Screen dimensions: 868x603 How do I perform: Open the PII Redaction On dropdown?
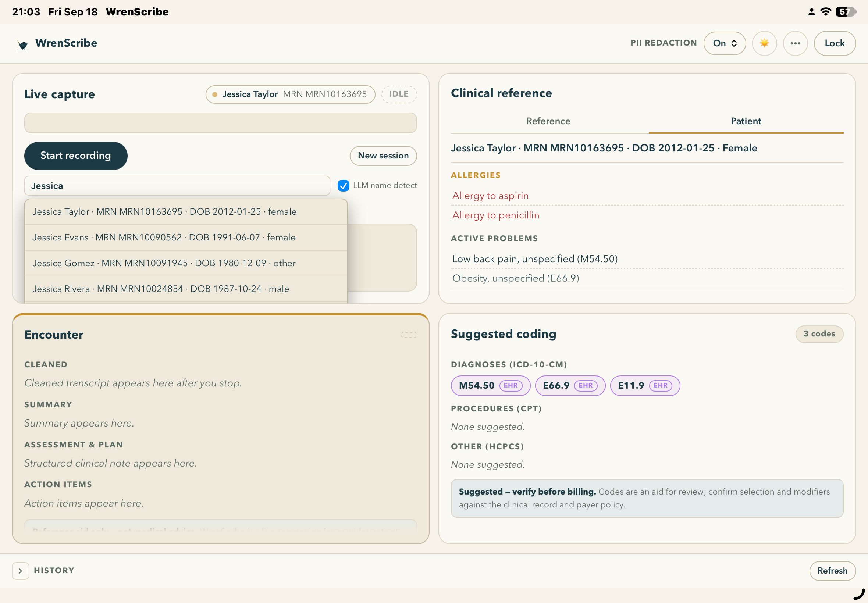725,43
